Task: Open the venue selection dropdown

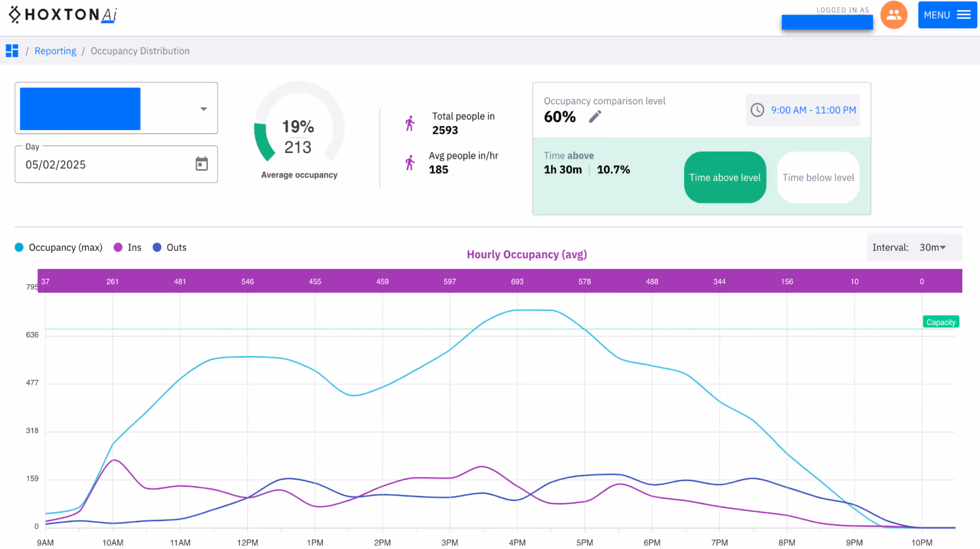Action: 203,108
